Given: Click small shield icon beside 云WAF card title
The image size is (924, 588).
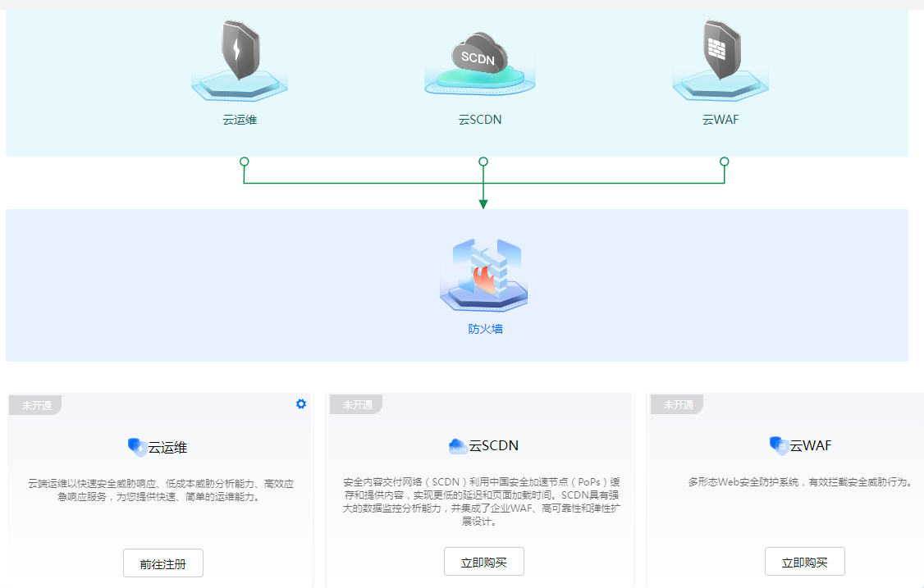Looking at the screenshot, I should click(x=779, y=445).
